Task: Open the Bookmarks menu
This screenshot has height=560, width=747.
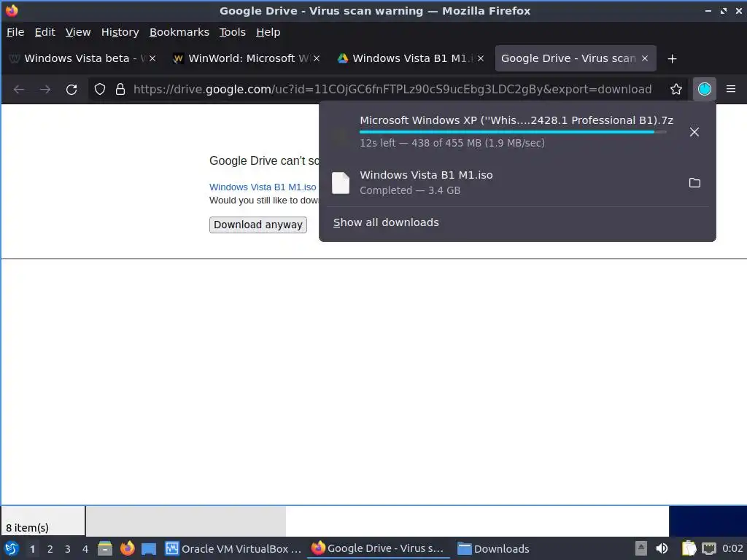Action: click(179, 32)
